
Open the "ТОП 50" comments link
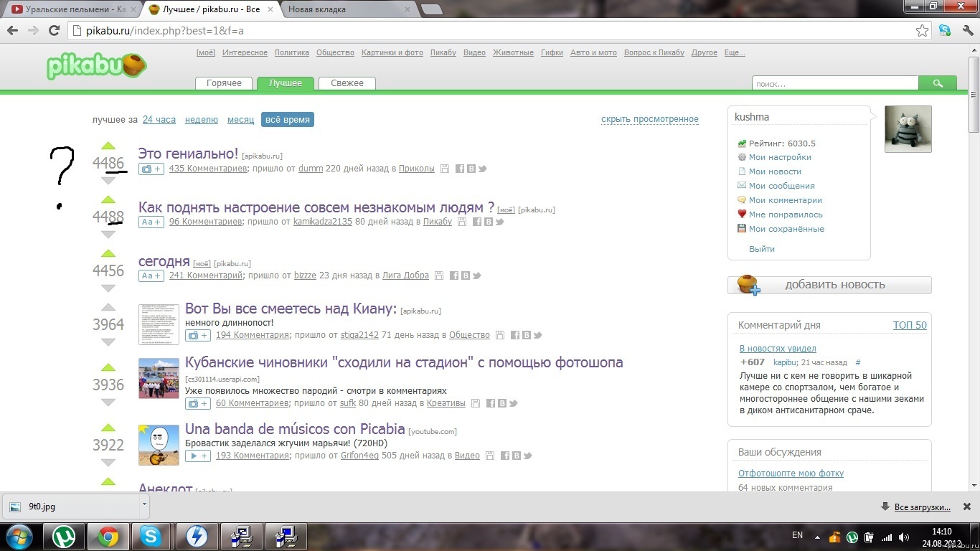tap(909, 325)
